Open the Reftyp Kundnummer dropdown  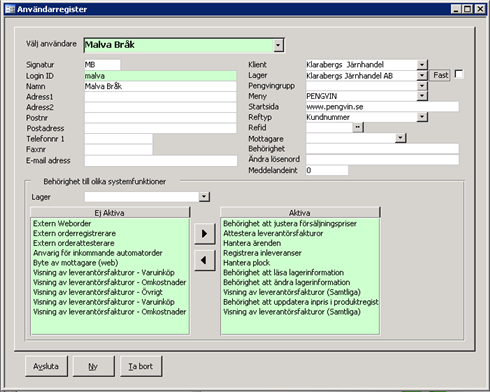coord(422,117)
